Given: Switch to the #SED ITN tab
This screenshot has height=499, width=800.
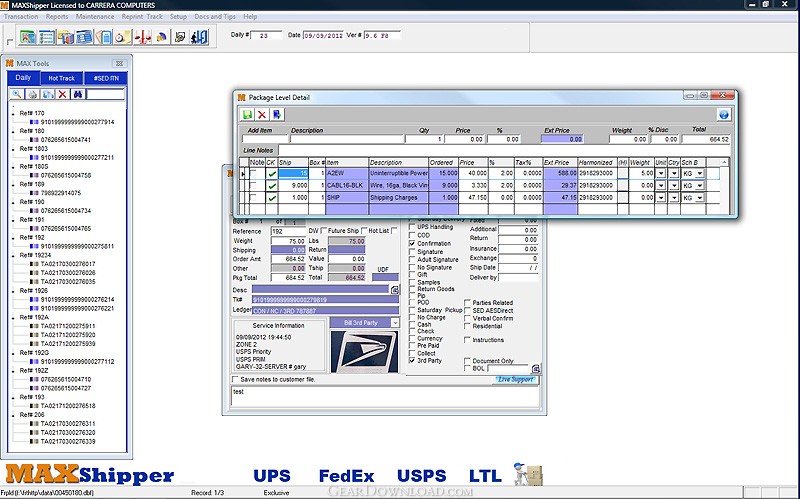Looking at the screenshot, I should pyautogui.click(x=106, y=78).
